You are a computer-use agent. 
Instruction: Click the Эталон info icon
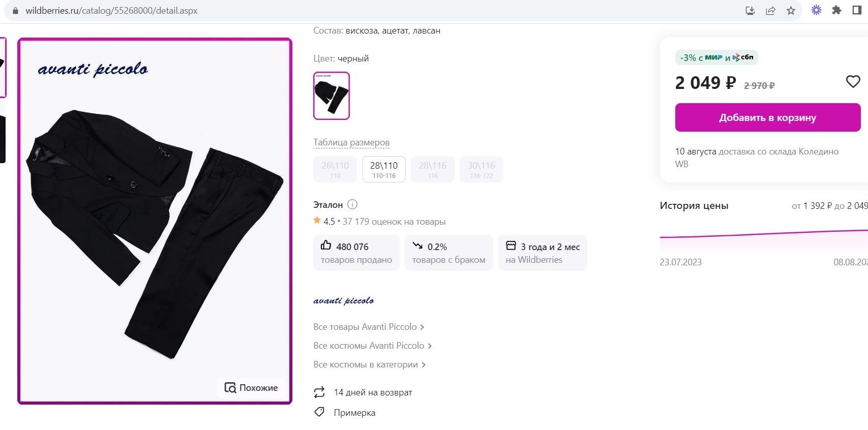point(352,204)
